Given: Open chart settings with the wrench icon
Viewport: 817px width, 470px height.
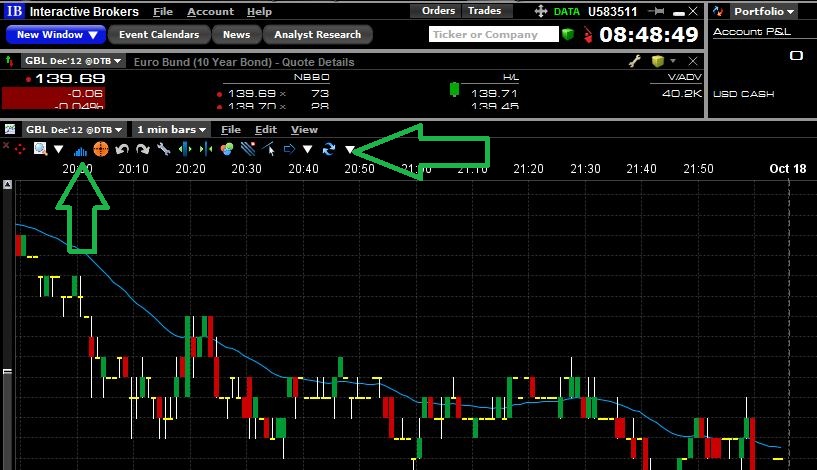Looking at the screenshot, I should pos(164,150).
